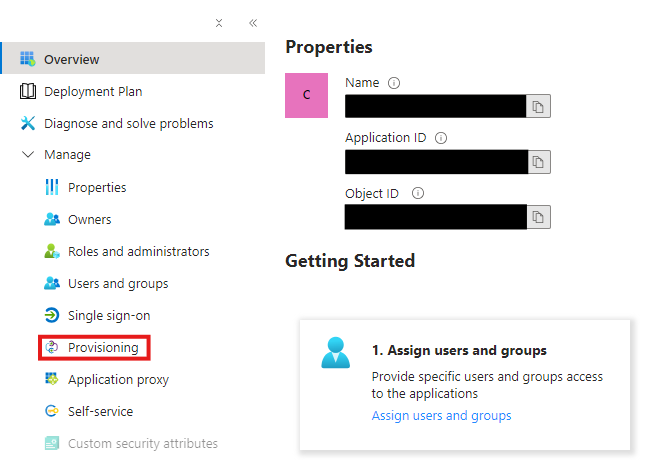Click the Application ID field
653x468 pixels.
[x=436, y=162]
